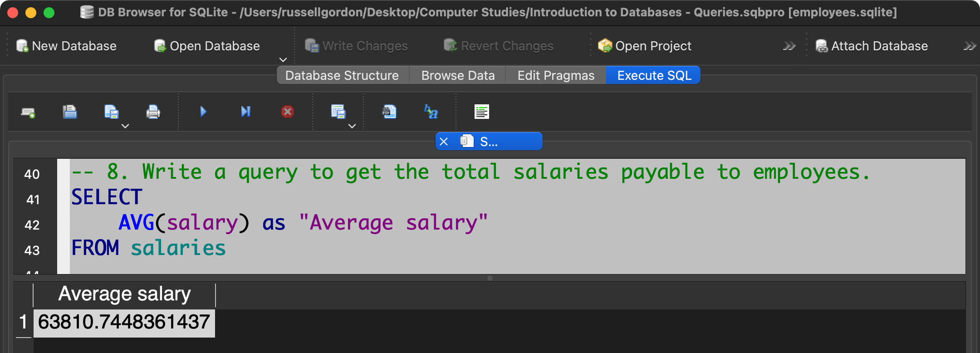
Task: Show hidden toolbar items after Open Project
Action: (789, 46)
